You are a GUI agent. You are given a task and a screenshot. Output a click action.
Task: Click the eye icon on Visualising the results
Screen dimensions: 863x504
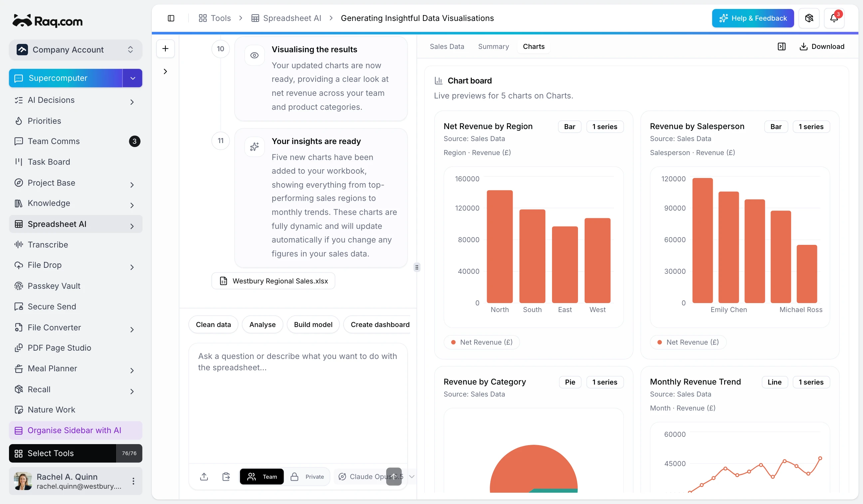[254, 55]
